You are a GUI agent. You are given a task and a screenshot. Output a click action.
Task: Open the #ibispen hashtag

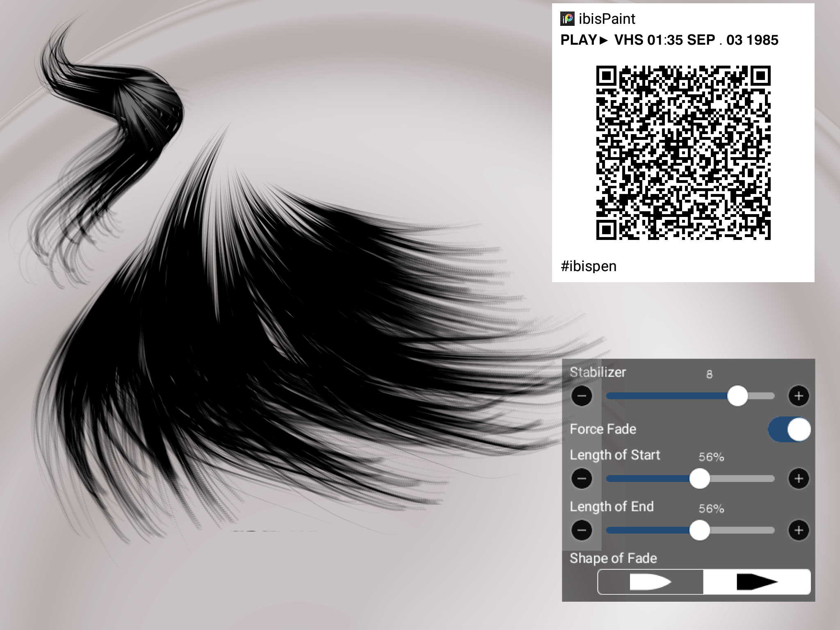point(589,266)
